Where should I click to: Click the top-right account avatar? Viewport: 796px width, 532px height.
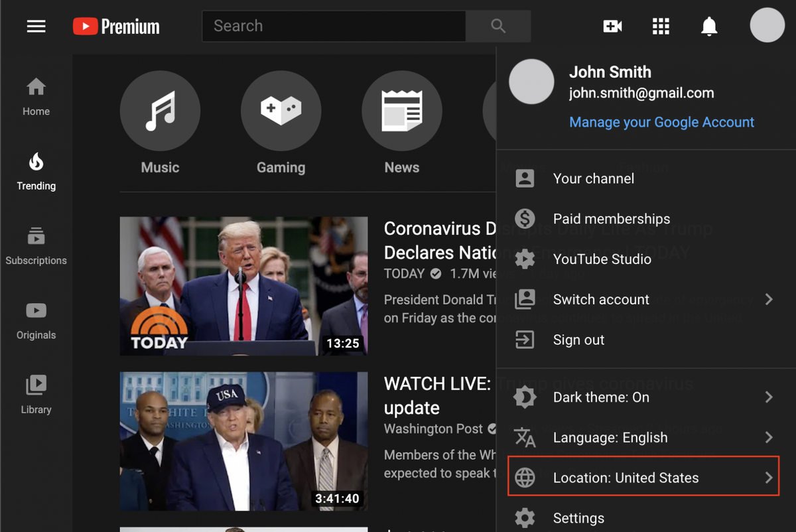(767, 25)
